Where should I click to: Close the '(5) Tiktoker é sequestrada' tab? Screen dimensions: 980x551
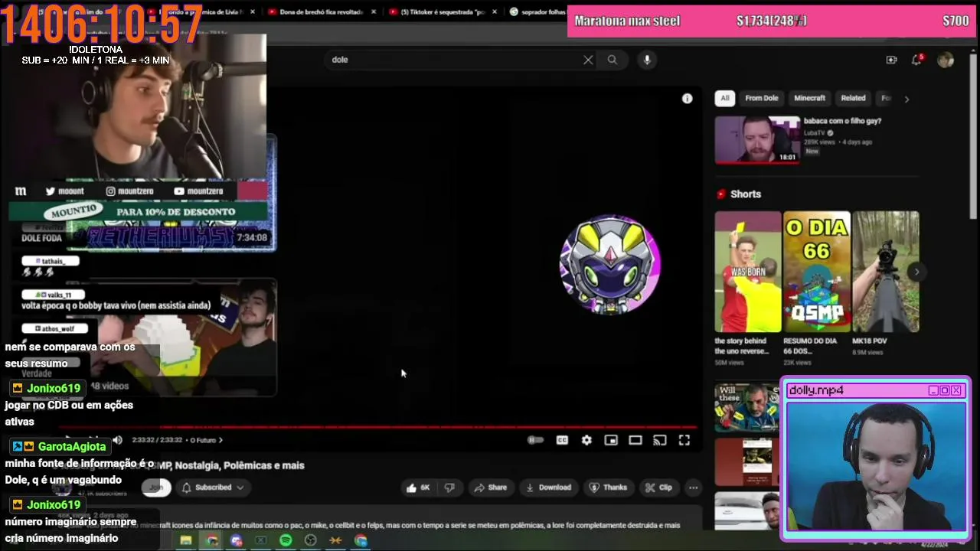pyautogui.click(x=495, y=11)
